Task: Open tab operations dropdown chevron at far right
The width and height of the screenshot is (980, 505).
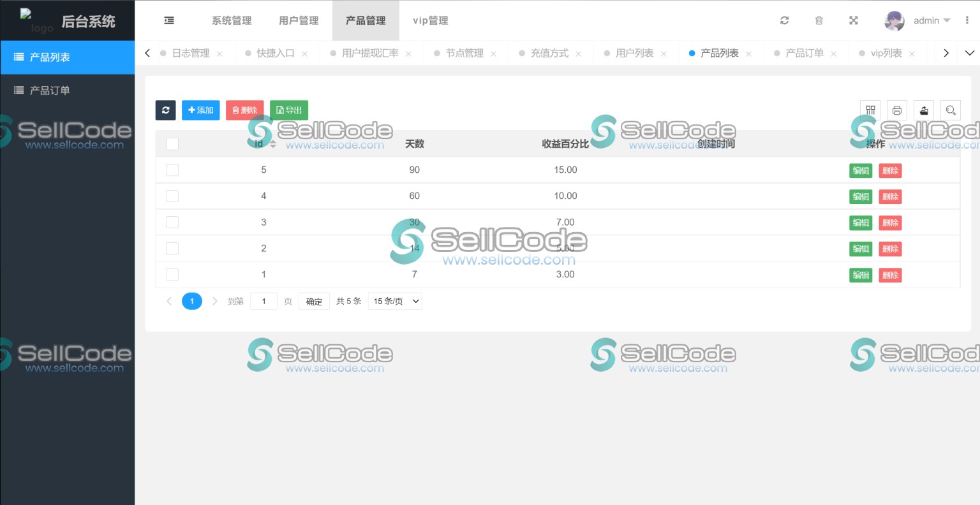Action: [970, 53]
